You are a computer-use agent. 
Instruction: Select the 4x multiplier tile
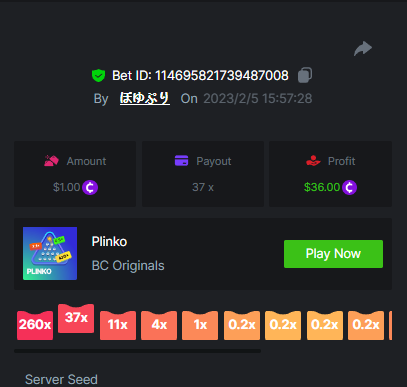[159, 325]
